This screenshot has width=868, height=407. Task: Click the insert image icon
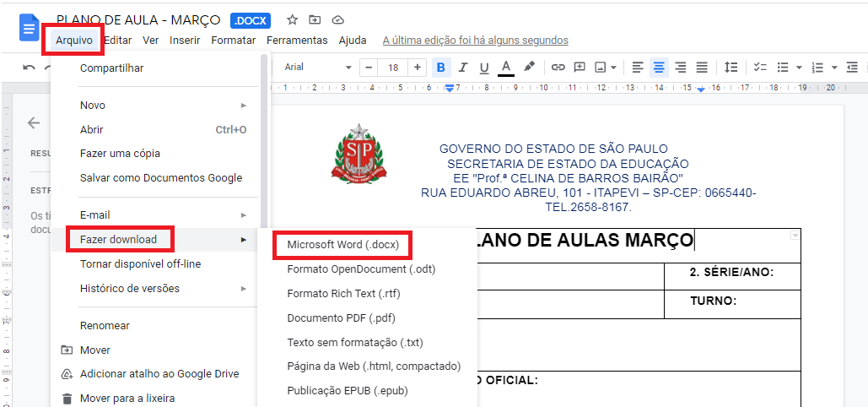coord(600,68)
